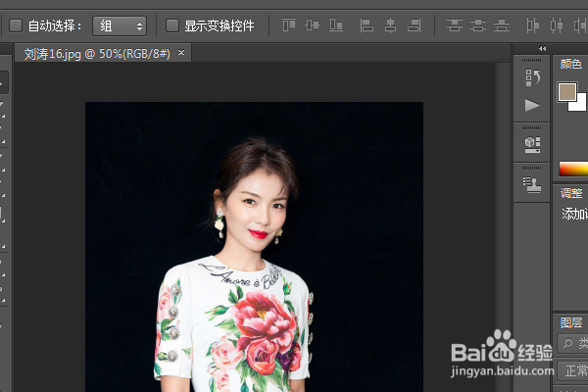Select distribute vertical centers icon

click(x=478, y=25)
